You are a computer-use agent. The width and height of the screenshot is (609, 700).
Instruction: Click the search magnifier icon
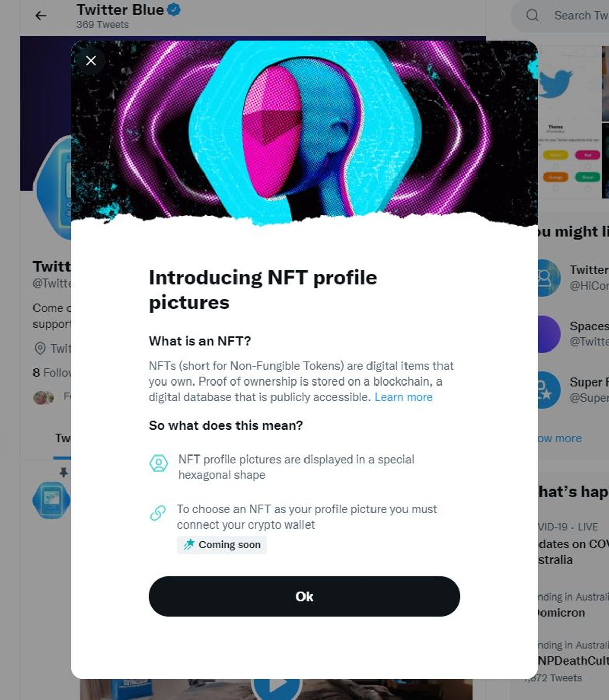click(x=532, y=15)
